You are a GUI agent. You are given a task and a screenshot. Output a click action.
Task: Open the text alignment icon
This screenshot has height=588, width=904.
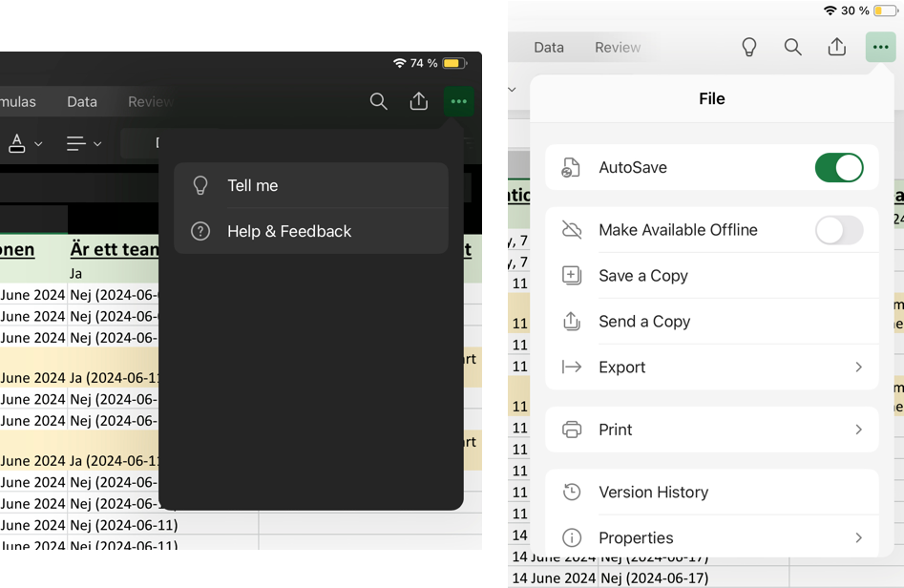(x=74, y=143)
